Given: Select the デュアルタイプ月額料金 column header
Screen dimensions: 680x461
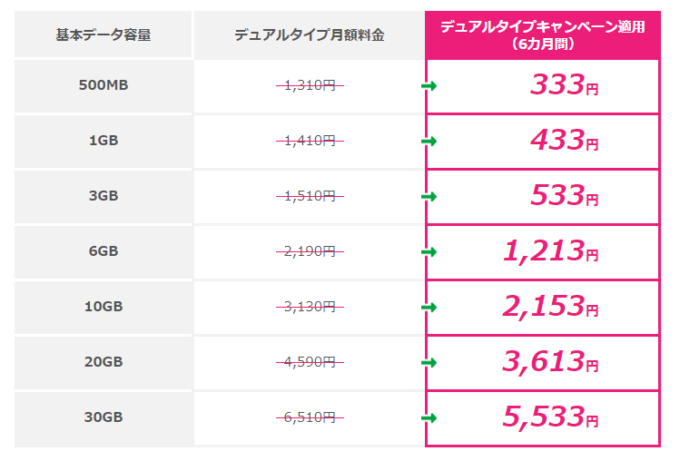Looking at the screenshot, I should point(309,35).
